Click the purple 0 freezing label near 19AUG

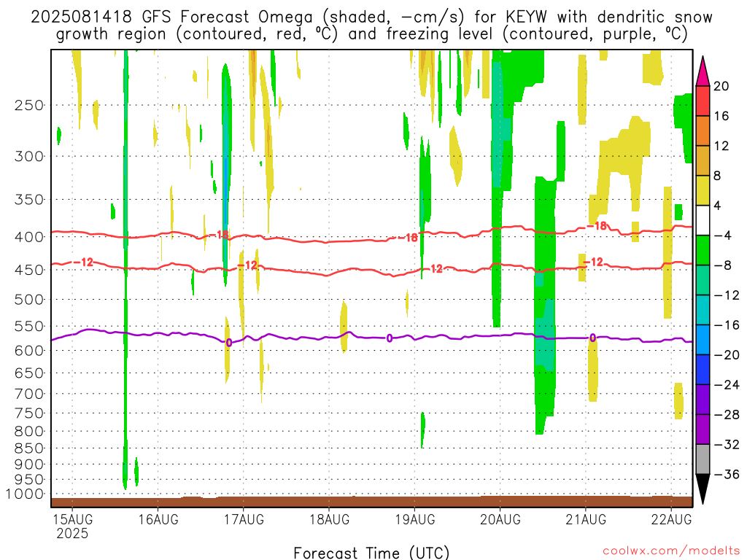coord(390,338)
